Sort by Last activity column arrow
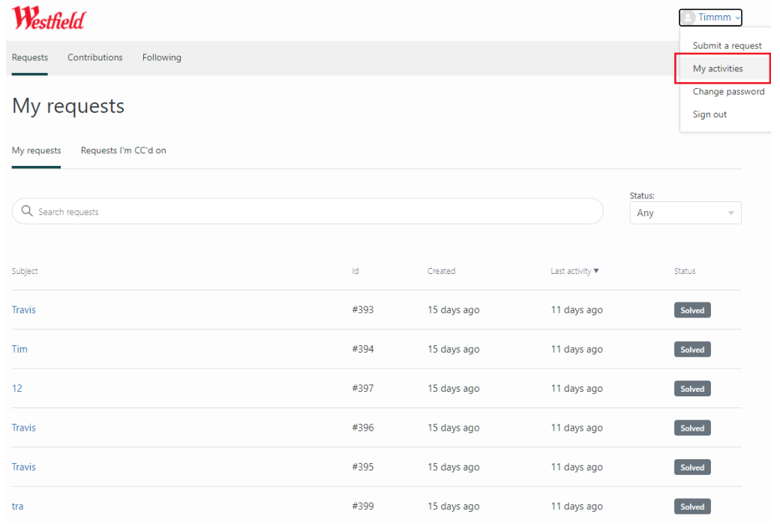This screenshot has width=780, height=527. coord(596,271)
